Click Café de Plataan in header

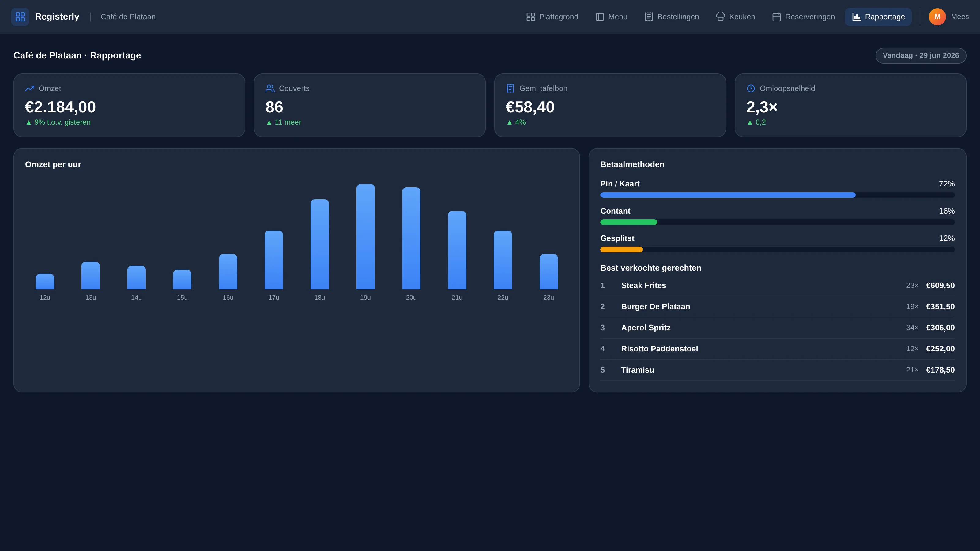click(128, 17)
